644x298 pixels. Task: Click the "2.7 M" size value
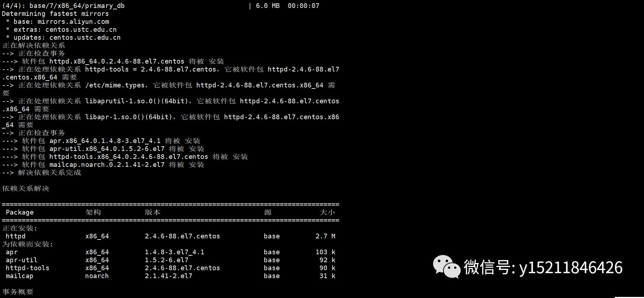[326, 236]
